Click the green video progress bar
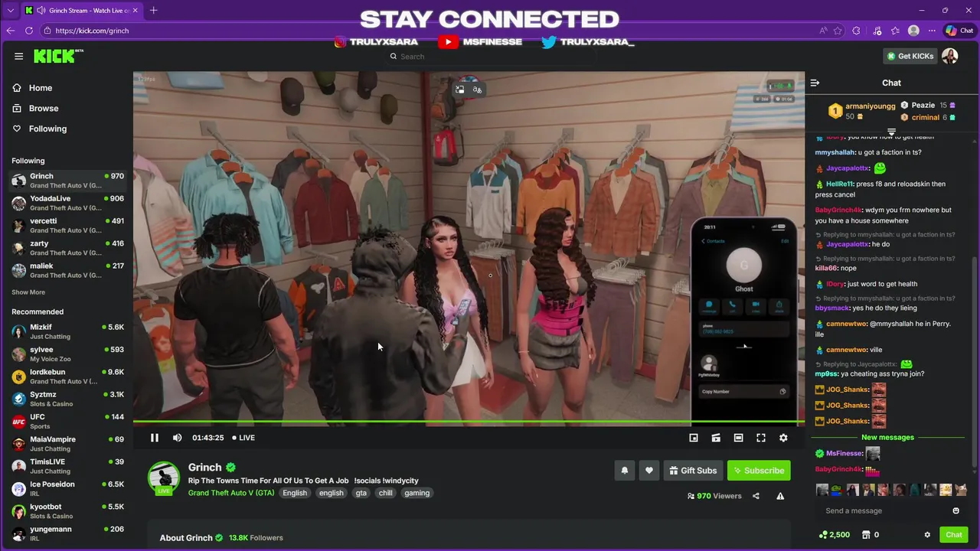This screenshot has height=551, width=980. click(x=469, y=422)
